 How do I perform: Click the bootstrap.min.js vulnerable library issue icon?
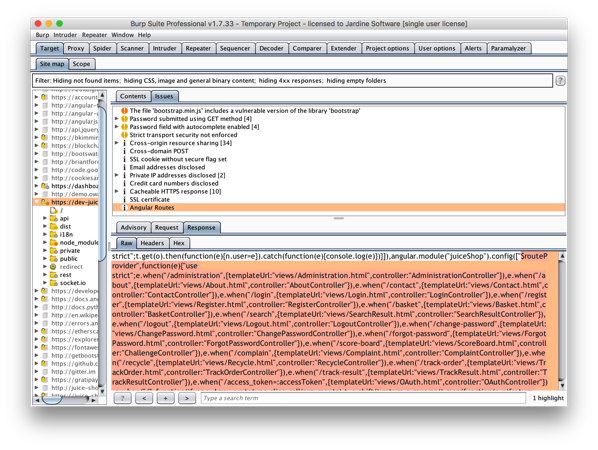124,111
